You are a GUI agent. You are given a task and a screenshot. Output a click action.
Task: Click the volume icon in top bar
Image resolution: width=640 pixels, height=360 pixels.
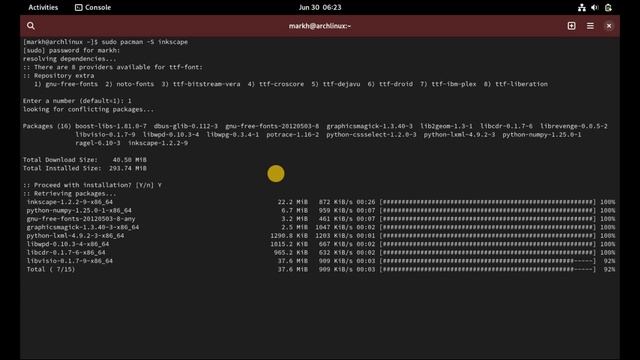595,7
